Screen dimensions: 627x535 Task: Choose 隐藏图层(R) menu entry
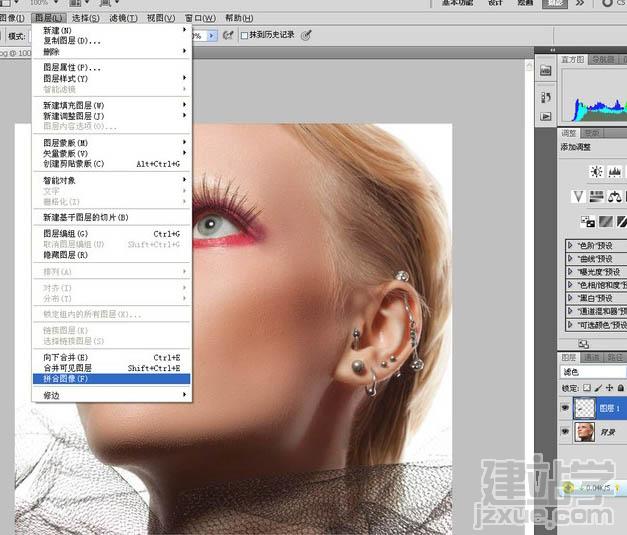[x=111, y=255]
